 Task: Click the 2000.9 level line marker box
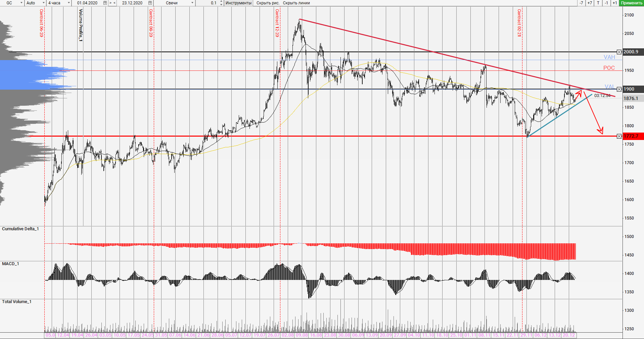[x=619, y=52]
